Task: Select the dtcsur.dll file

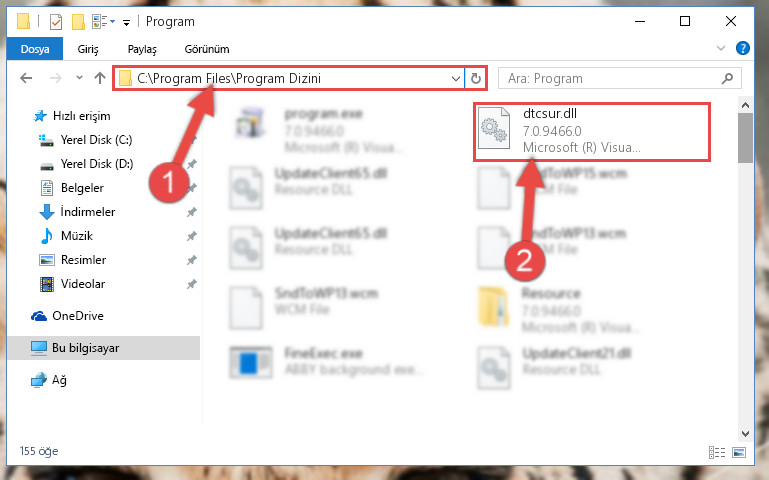Action: pos(591,131)
